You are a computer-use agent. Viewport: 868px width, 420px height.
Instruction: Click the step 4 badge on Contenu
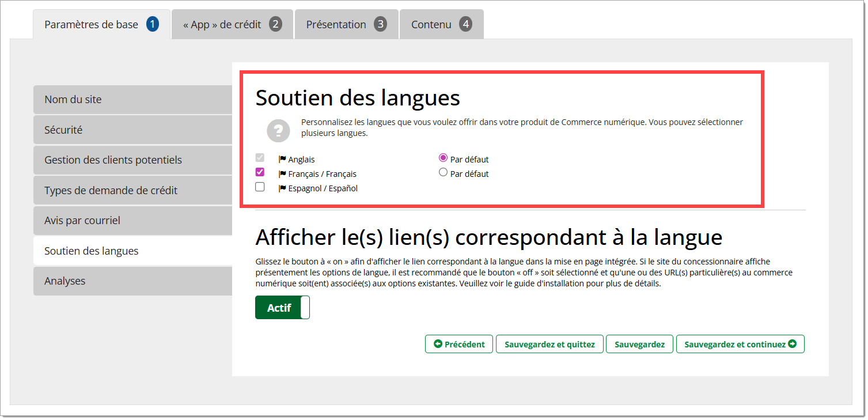pyautogui.click(x=465, y=24)
